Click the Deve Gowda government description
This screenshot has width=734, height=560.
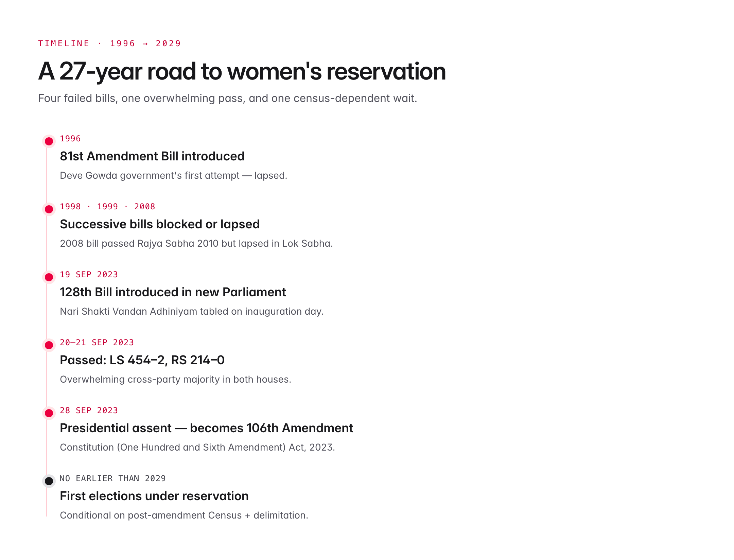pos(173,176)
